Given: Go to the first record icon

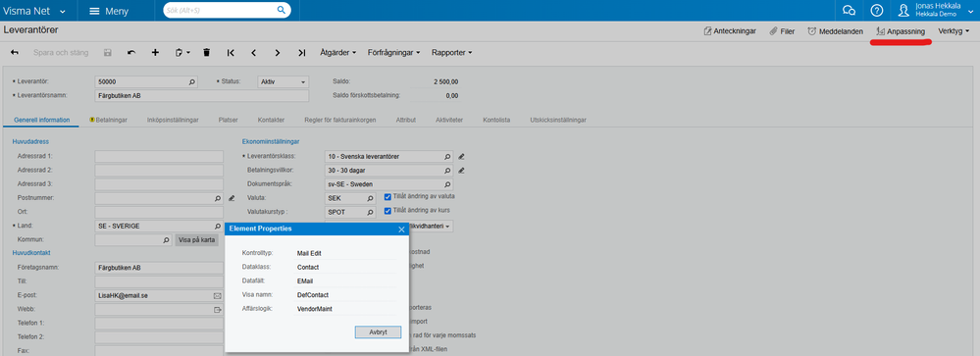Looking at the screenshot, I should pyautogui.click(x=231, y=53).
